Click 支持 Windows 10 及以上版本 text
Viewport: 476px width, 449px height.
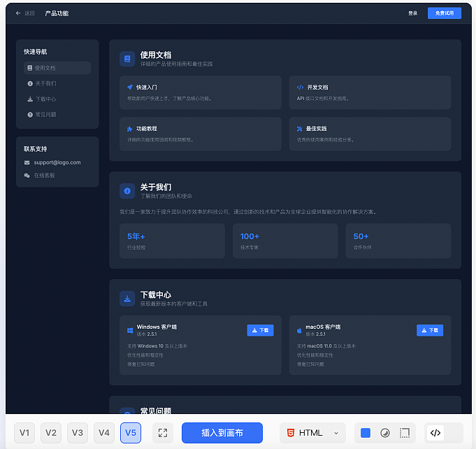pos(157,345)
